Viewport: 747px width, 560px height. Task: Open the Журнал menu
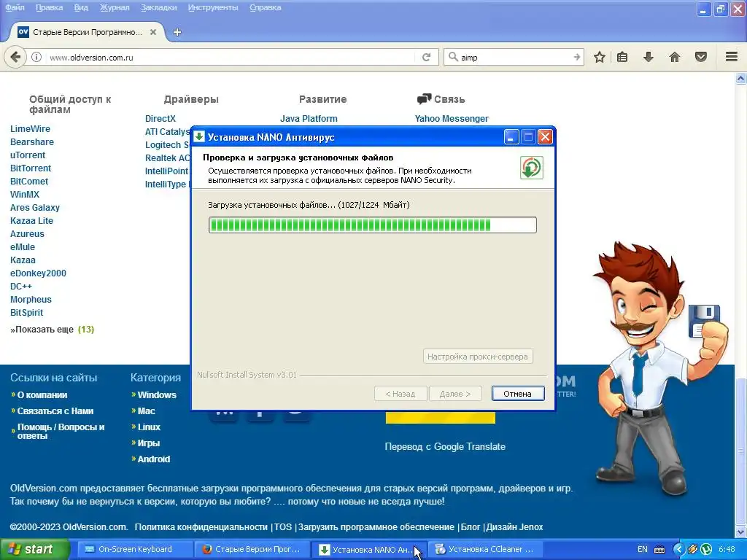tap(115, 7)
